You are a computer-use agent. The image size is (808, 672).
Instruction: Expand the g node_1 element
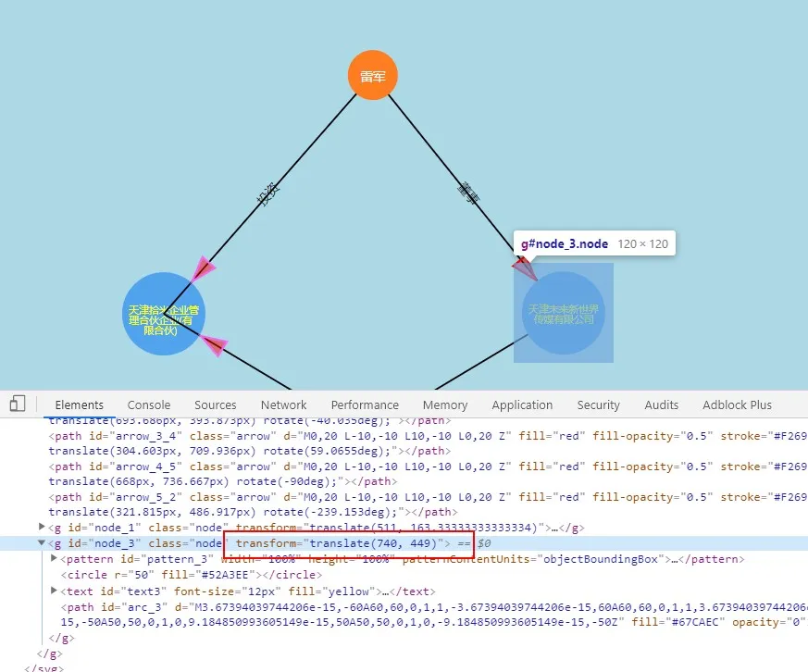coord(43,527)
